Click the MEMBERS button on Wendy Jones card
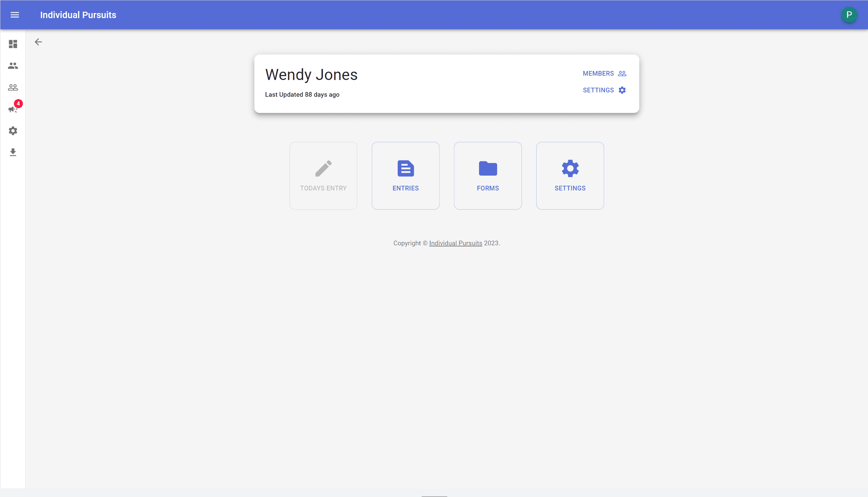 [604, 73]
